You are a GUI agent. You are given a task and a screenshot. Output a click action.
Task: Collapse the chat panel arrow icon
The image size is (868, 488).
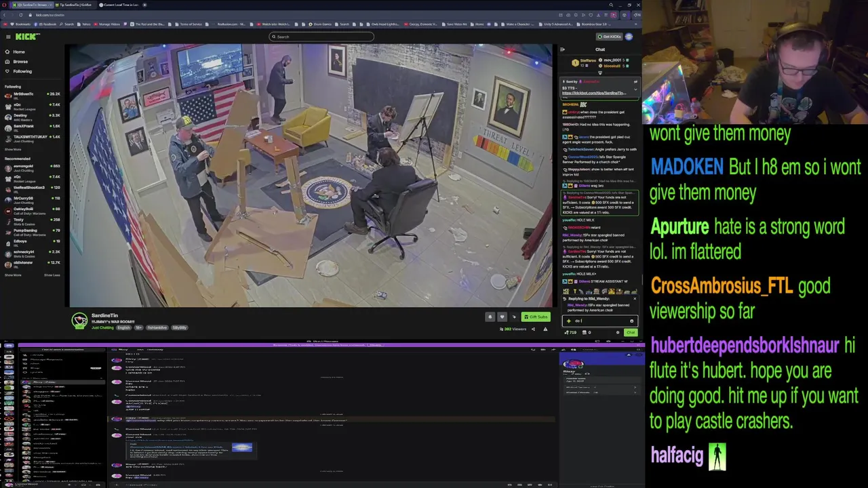click(x=562, y=49)
